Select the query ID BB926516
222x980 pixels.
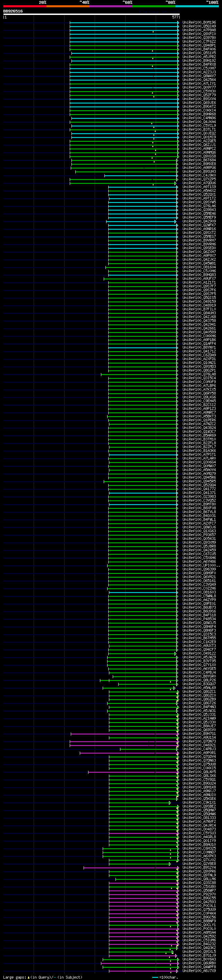point(13,11)
